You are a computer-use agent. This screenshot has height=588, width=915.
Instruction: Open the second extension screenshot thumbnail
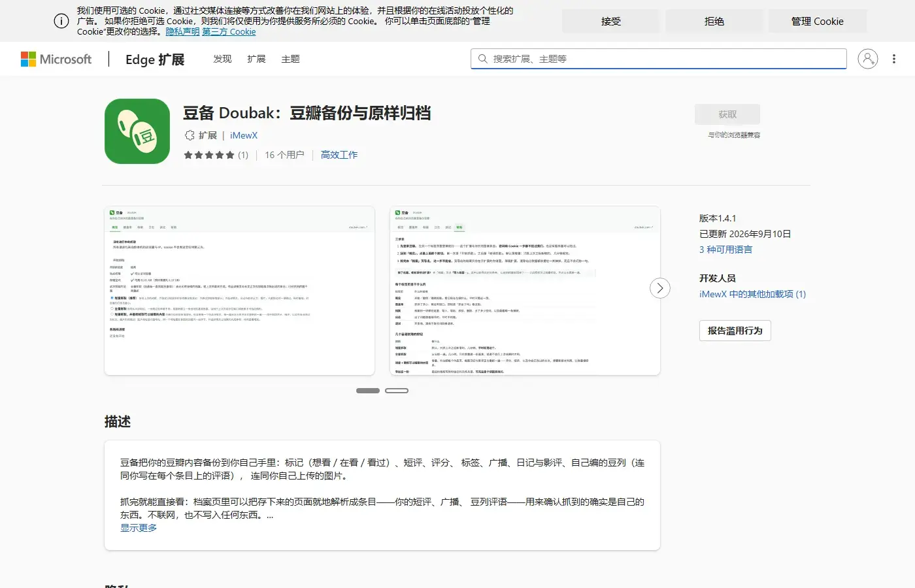(525, 291)
